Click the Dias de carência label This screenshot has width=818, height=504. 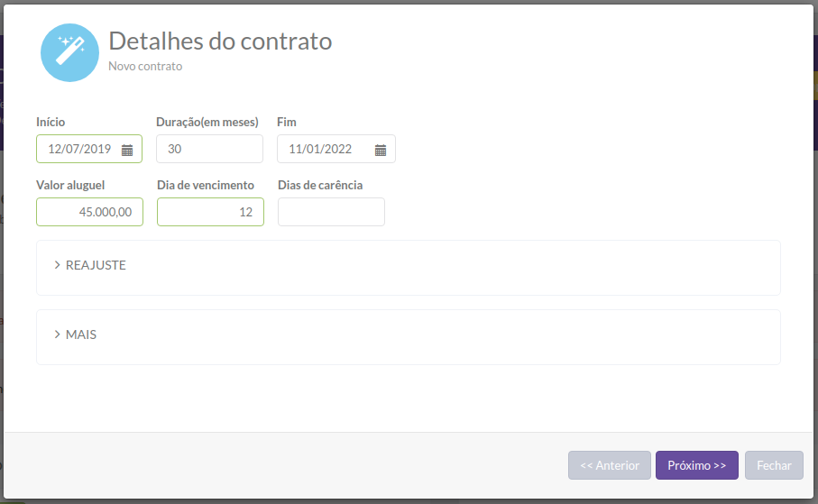coord(320,185)
